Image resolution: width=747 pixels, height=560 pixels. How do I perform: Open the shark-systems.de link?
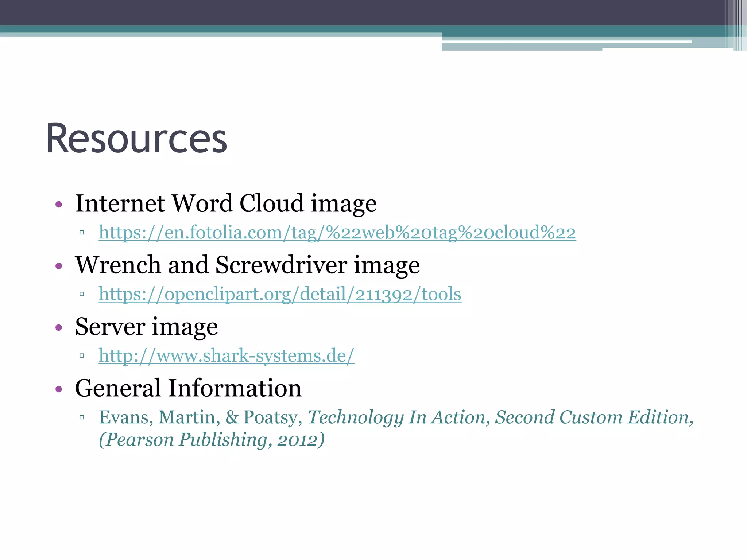point(227,356)
